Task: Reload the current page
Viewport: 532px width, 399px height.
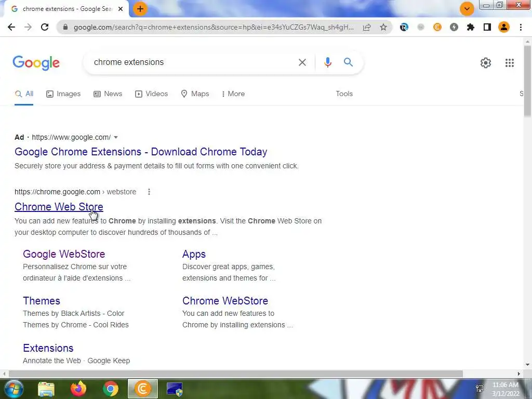Action: (x=45, y=27)
